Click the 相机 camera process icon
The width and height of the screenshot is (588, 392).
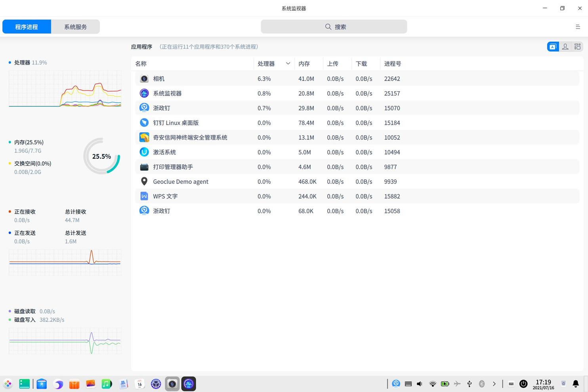coord(144,78)
